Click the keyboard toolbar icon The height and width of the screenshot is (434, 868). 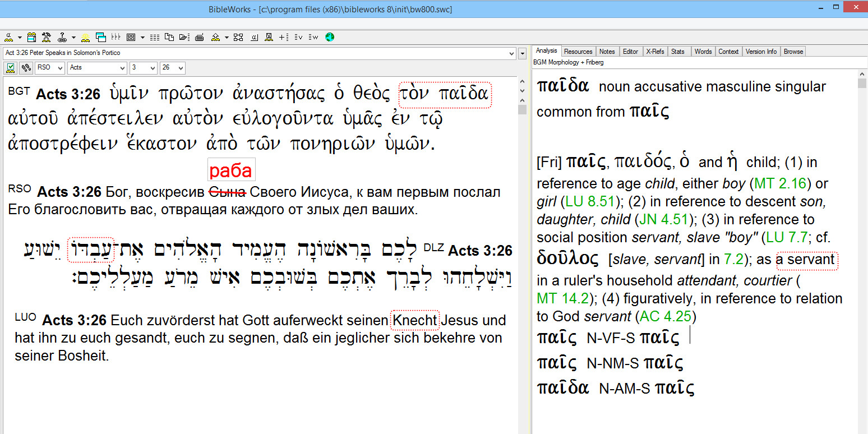pos(199,37)
